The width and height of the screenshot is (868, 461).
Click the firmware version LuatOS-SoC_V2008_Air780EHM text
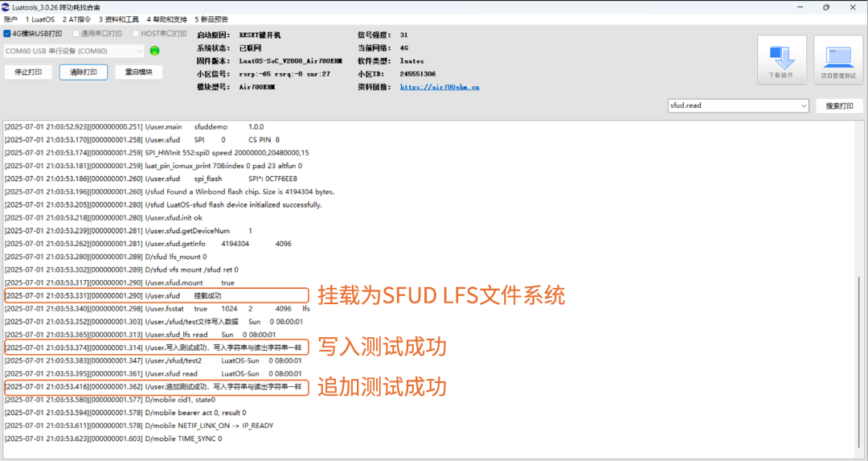coord(291,61)
